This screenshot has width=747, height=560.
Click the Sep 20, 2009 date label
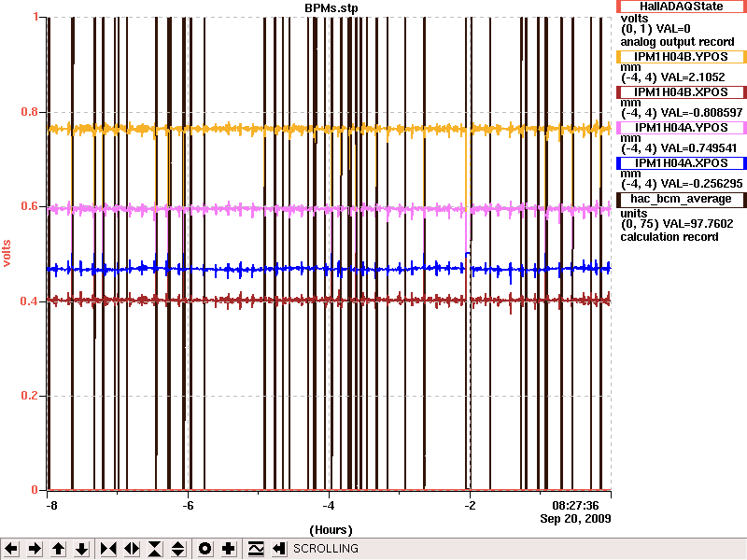[575, 519]
